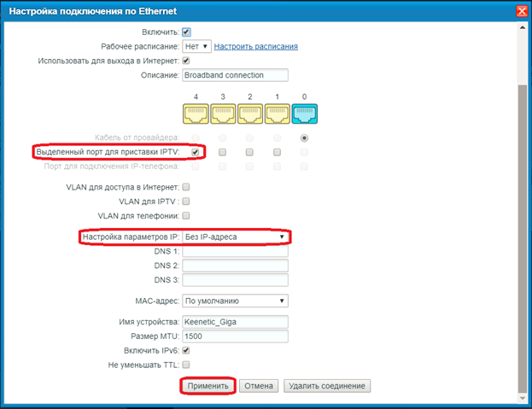
Task: Click the yellow Ethernet port 4 icon
Action: tap(196, 114)
